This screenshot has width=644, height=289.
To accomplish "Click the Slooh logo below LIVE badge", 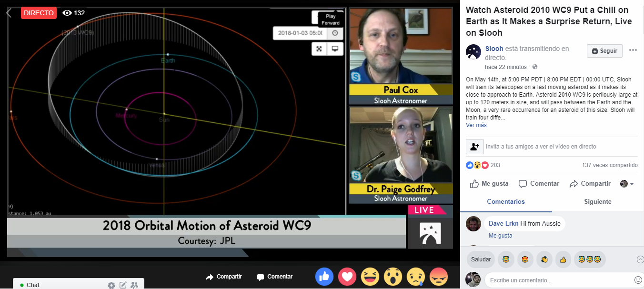I will [430, 233].
